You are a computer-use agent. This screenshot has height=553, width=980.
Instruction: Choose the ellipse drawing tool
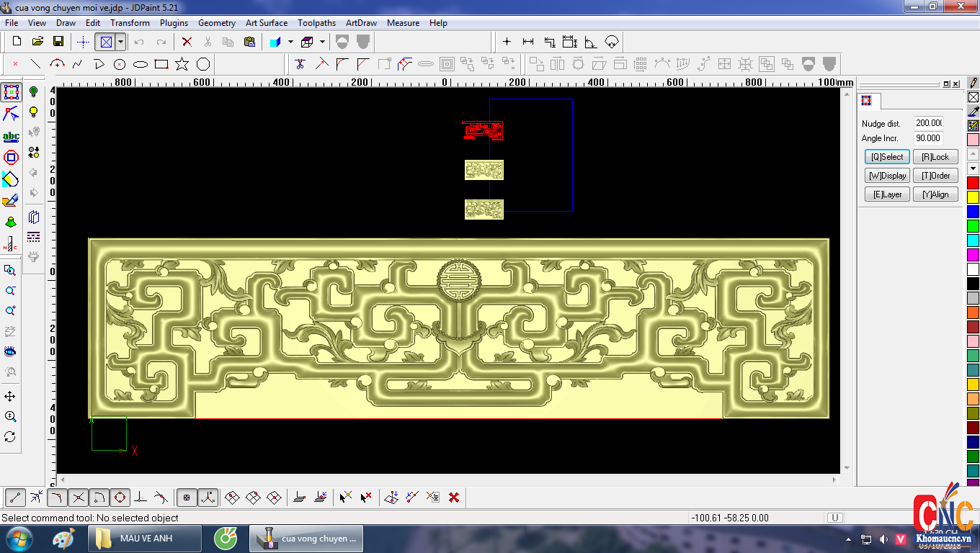141,64
